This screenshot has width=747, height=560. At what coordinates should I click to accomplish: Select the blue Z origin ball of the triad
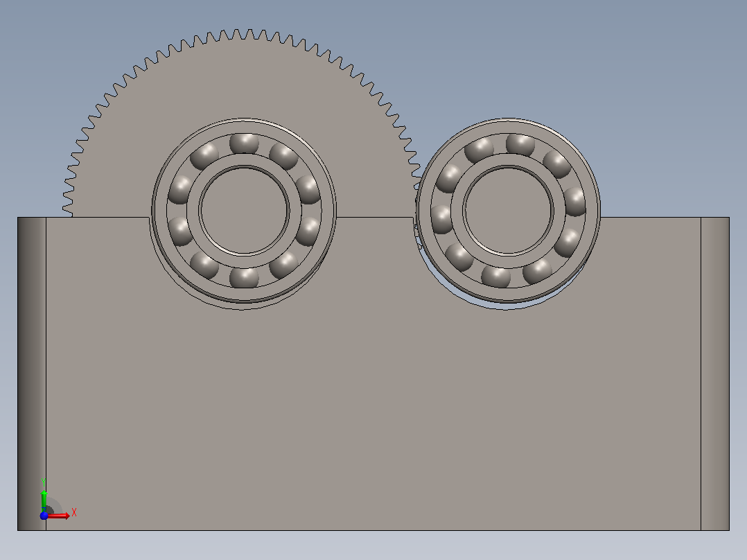[x=44, y=516]
